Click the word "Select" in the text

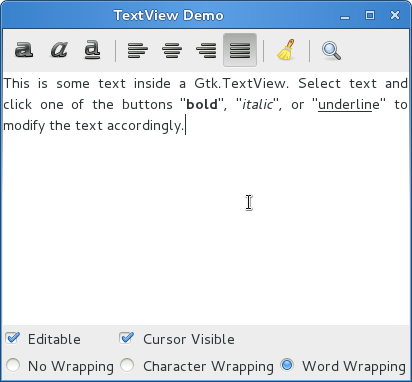[x=319, y=83]
